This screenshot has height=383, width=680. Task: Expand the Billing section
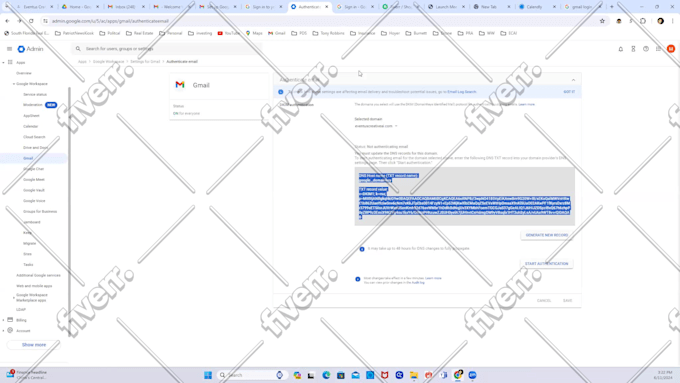coord(3,320)
